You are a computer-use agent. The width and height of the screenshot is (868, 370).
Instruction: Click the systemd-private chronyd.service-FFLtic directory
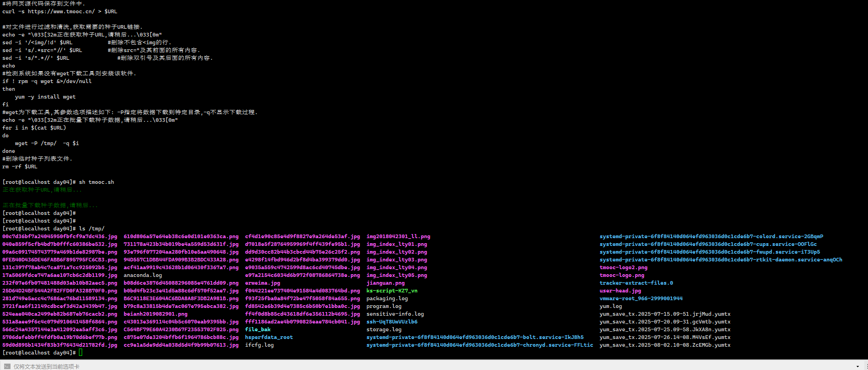[480, 345]
